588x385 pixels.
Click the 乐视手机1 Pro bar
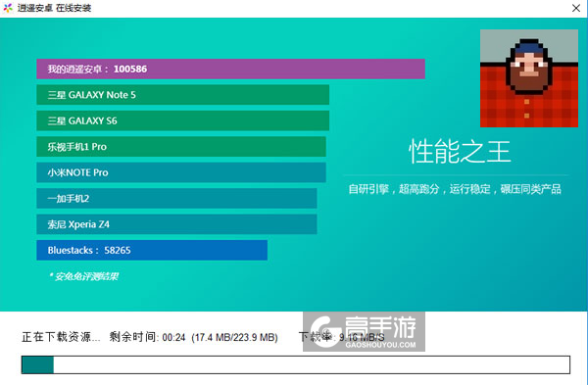[x=181, y=147]
